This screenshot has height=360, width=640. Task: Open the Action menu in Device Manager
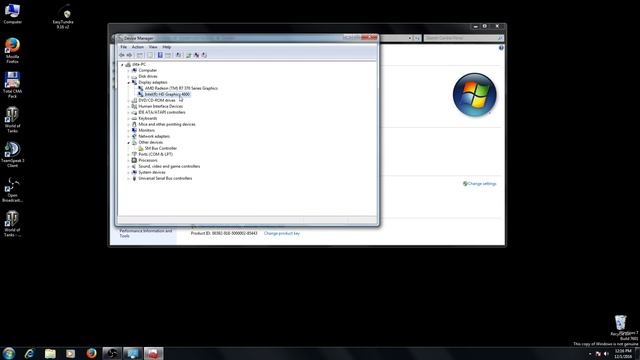pyautogui.click(x=138, y=47)
